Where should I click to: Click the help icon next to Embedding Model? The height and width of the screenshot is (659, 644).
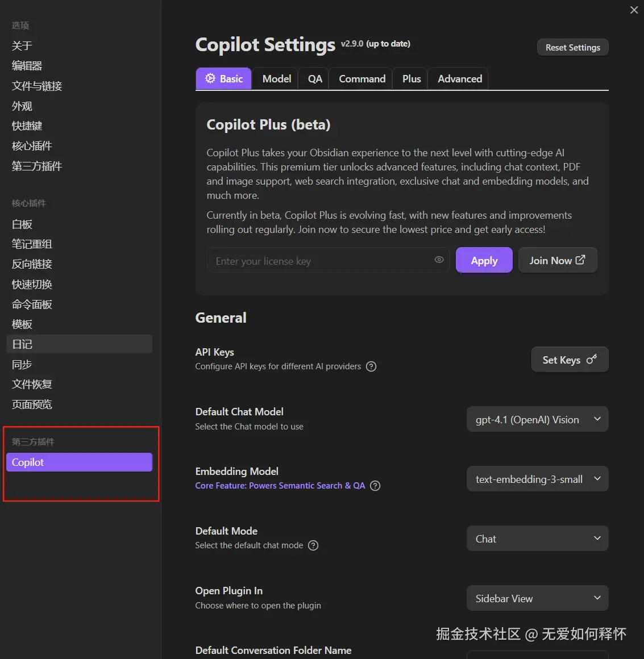(x=375, y=486)
